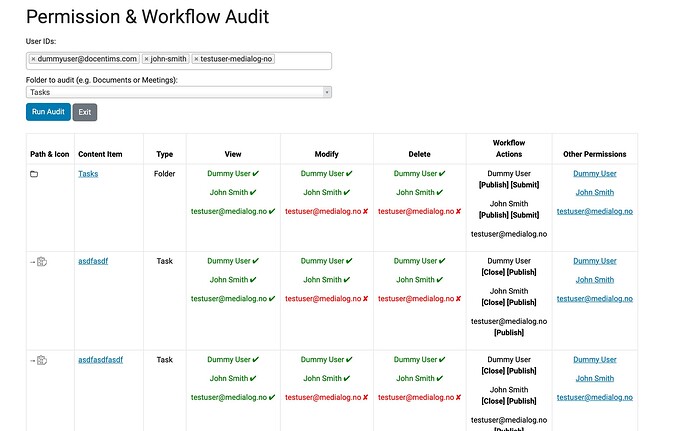Click red testuser@medialog.no Modify entry in Tasks row
The width and height of the screenshot is (690, 431).
[327, 211]
